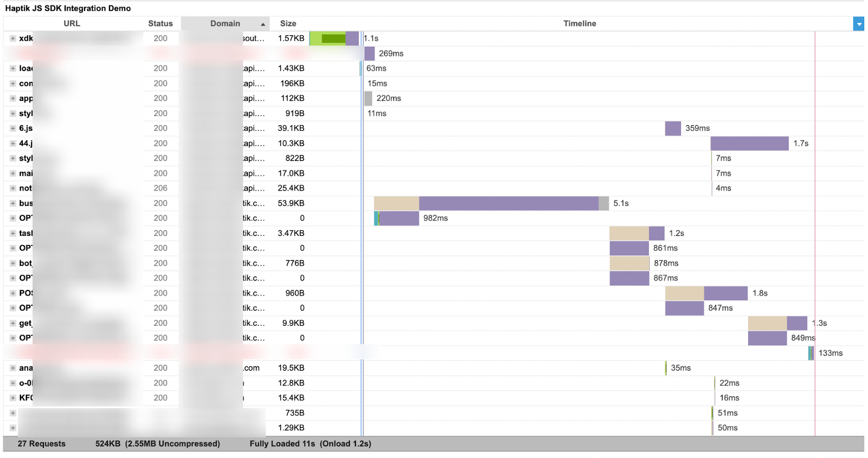Click plus icon for the 960B POST request
868x458 pixels.
[12, 293]
